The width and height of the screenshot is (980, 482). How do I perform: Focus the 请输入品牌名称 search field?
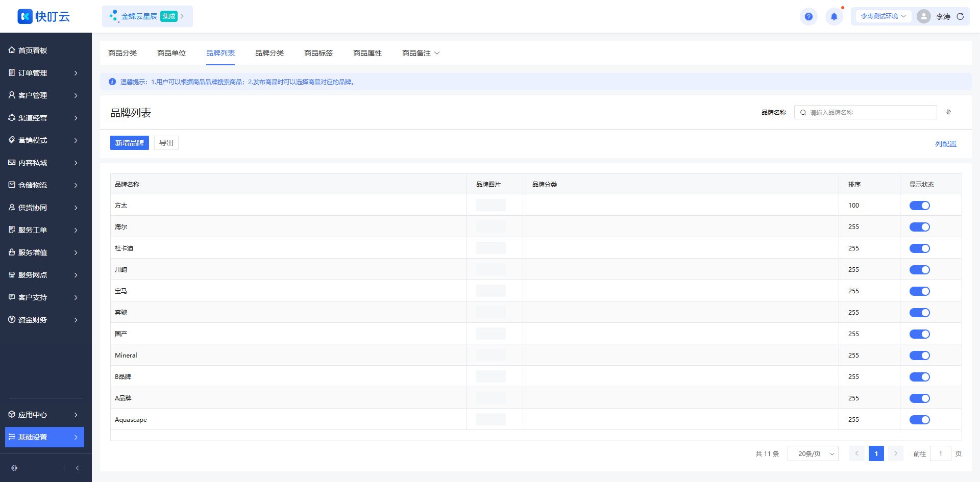pos(866,112)
